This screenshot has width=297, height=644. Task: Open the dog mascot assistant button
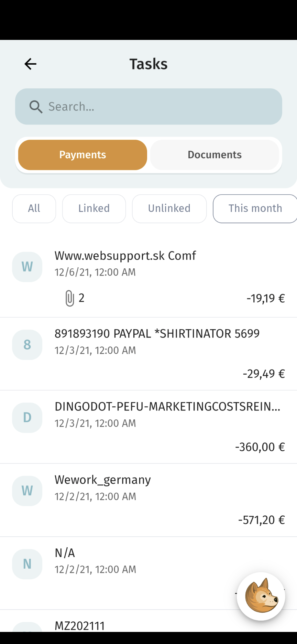pos(261,596)
